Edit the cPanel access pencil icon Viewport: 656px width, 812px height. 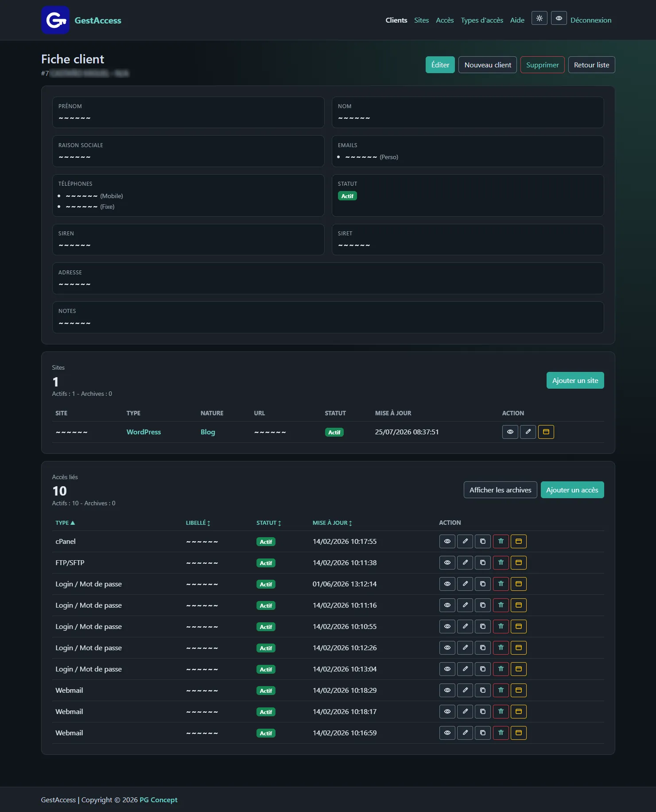coord(465,541)
